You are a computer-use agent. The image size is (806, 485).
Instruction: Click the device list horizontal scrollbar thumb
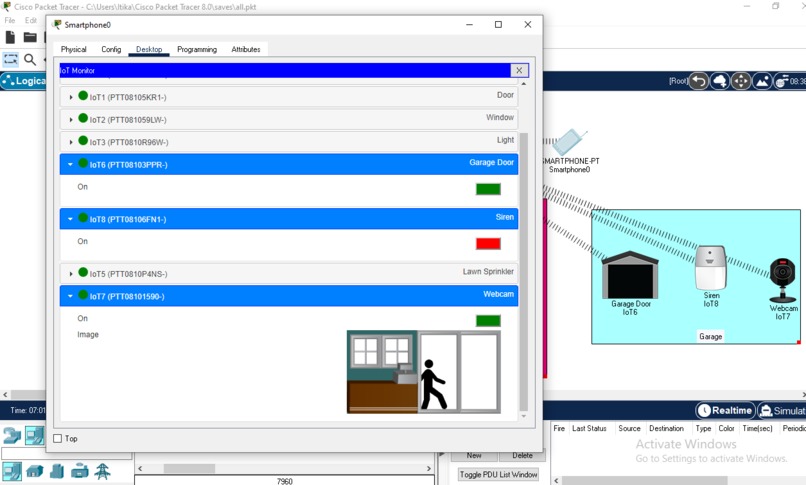189,469
